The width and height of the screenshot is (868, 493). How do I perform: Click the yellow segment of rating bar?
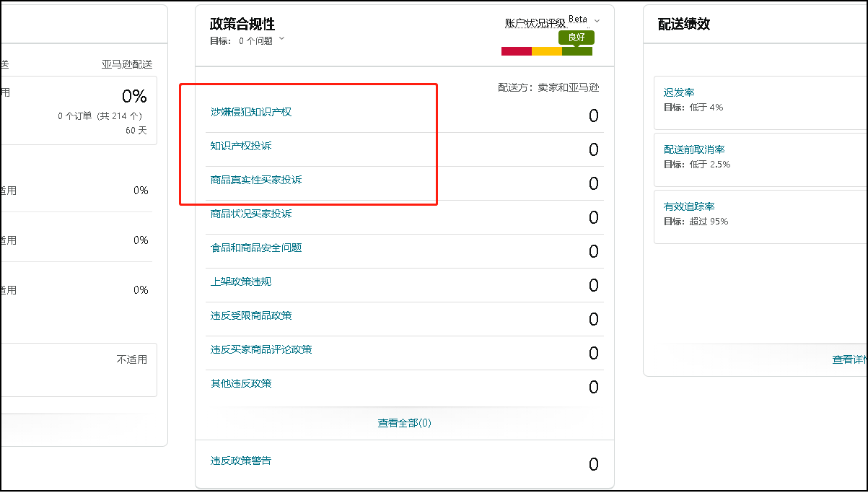(546, 51)
